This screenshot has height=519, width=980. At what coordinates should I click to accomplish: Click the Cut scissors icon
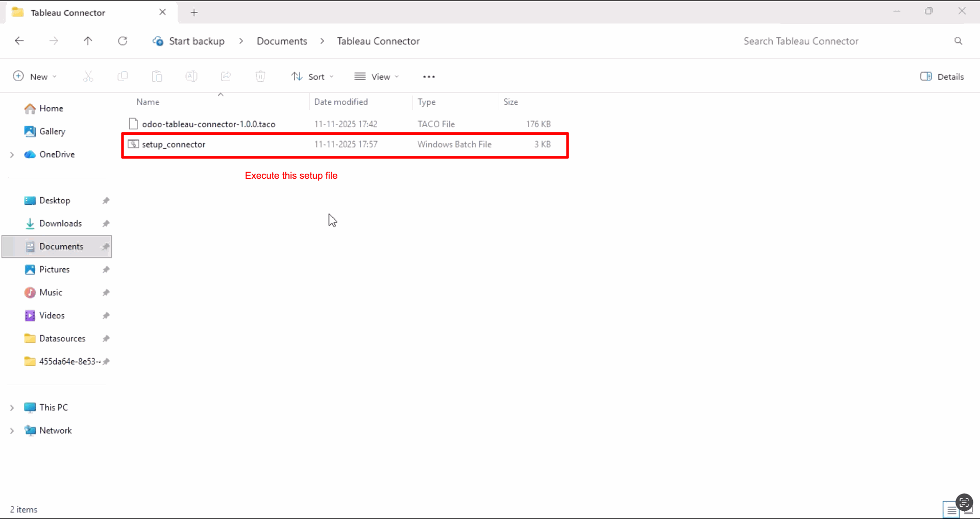pos(88,77)
